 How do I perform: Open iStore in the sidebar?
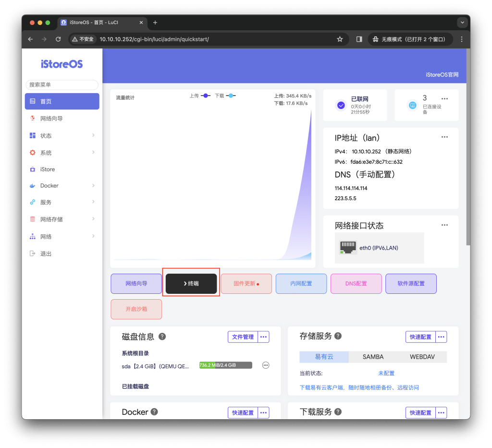pos(62,170)
